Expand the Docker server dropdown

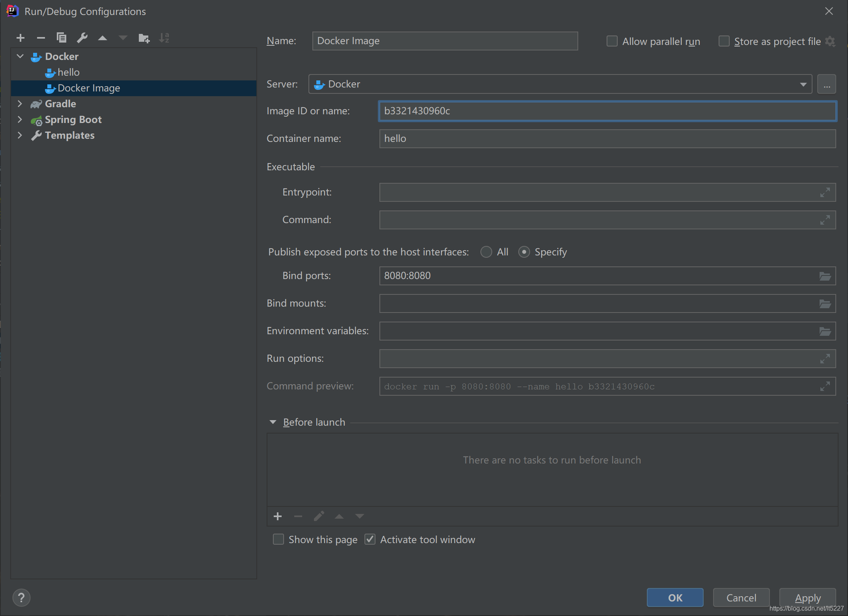pyautogui.click(x=805, y=84)
